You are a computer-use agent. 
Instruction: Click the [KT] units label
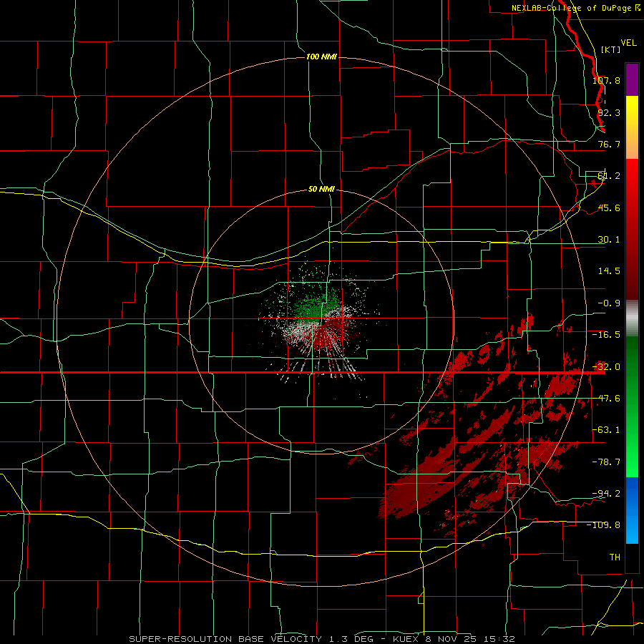(x=611, y=49)
